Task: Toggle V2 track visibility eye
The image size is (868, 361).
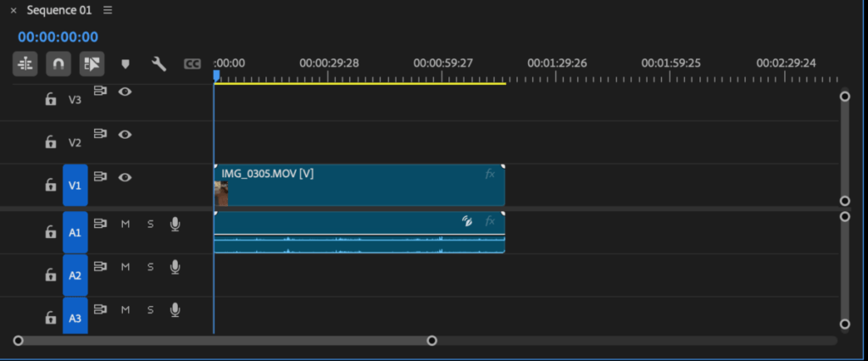Action: [x=125, y=134]
